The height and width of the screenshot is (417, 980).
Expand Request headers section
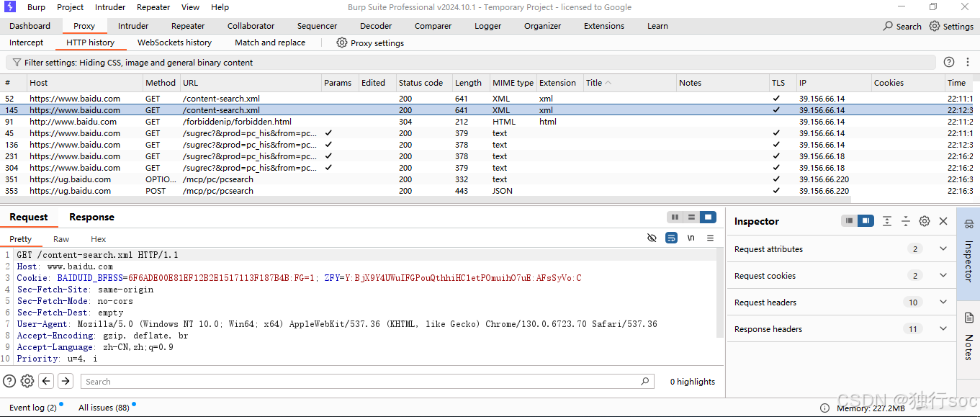[x=943, y=302]
